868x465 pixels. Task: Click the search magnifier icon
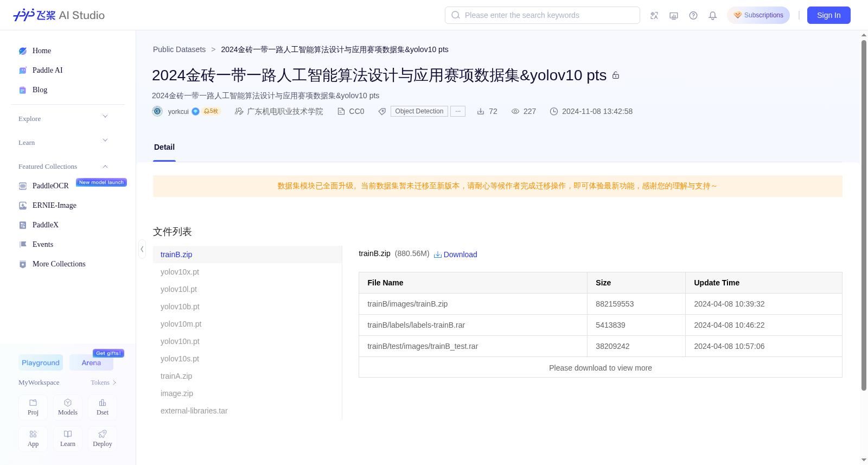[456, 15]
